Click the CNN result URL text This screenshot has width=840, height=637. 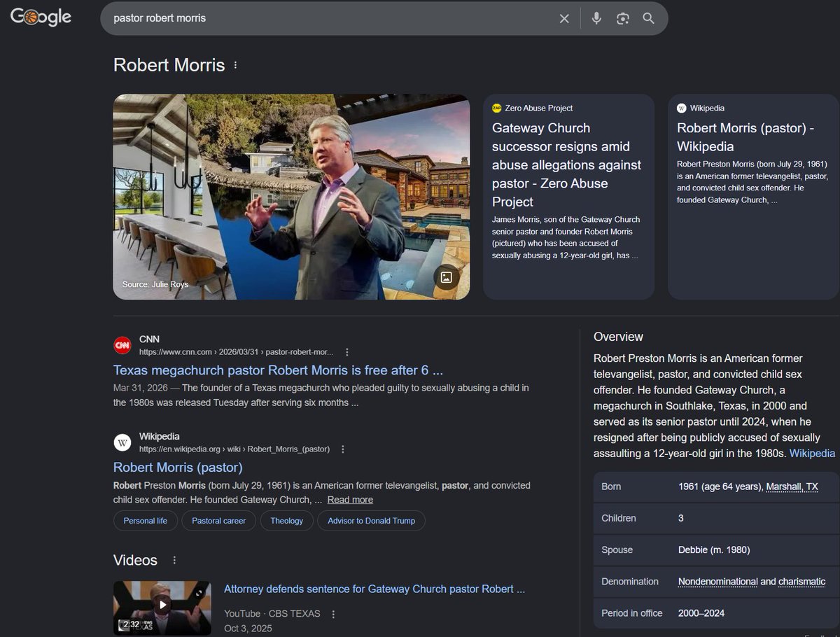pos(236,352)
